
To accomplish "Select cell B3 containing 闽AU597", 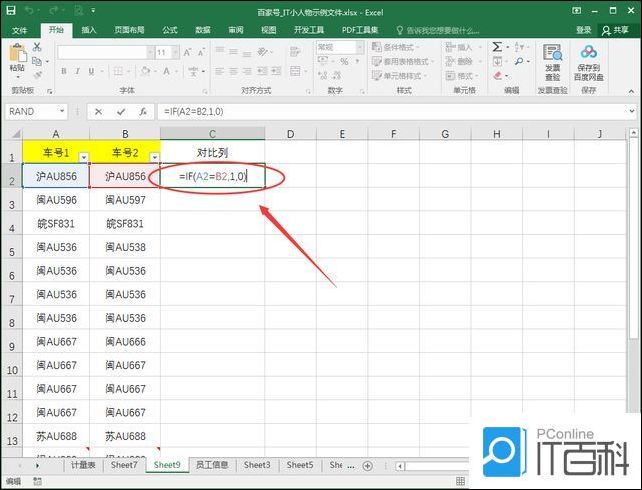I will [x=125, y=200].
